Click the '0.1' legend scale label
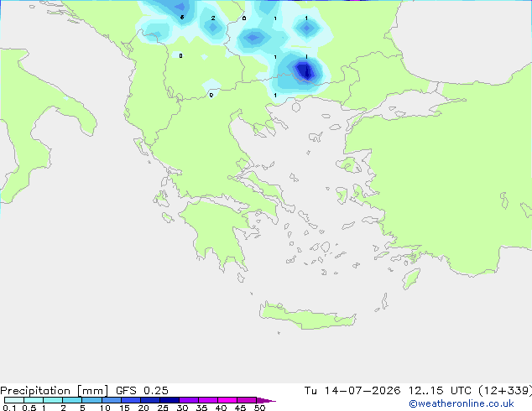The height and width of the screenshot is (411, 532). pyautogui.click(x=9, y=408)
